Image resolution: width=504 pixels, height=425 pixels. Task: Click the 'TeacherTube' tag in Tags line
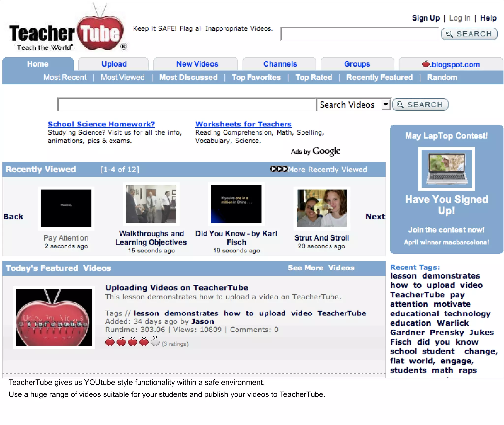(x=342, y=313)
